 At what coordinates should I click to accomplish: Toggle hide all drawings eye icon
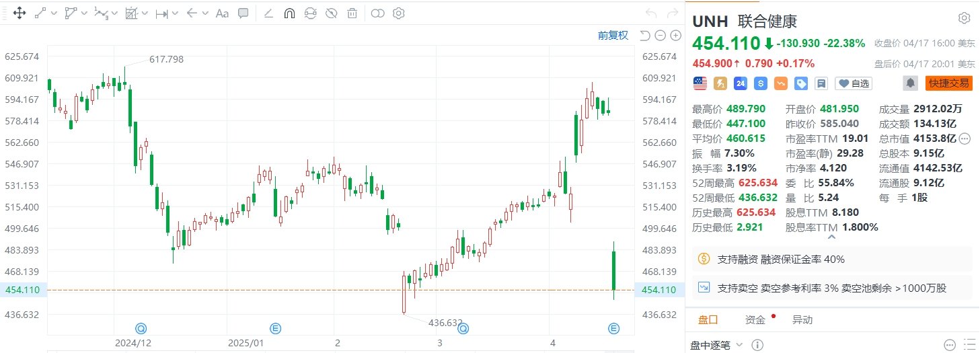point(331,13)
